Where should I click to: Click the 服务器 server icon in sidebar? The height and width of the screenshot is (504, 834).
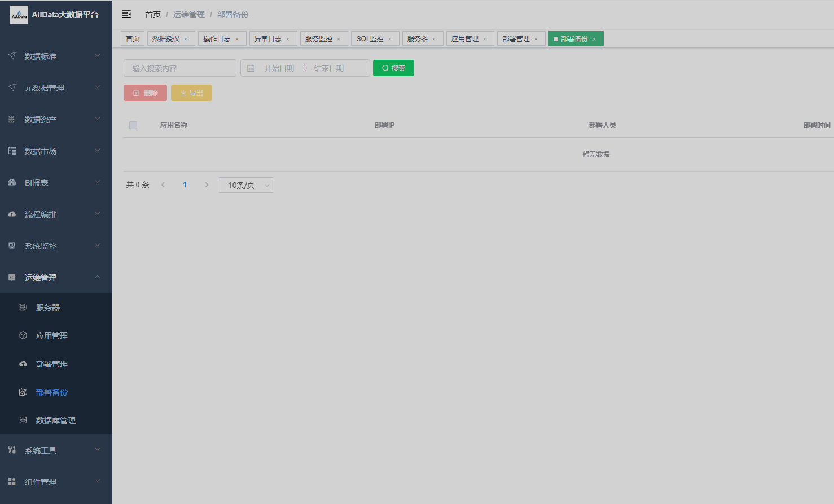[x=23, y=308]
